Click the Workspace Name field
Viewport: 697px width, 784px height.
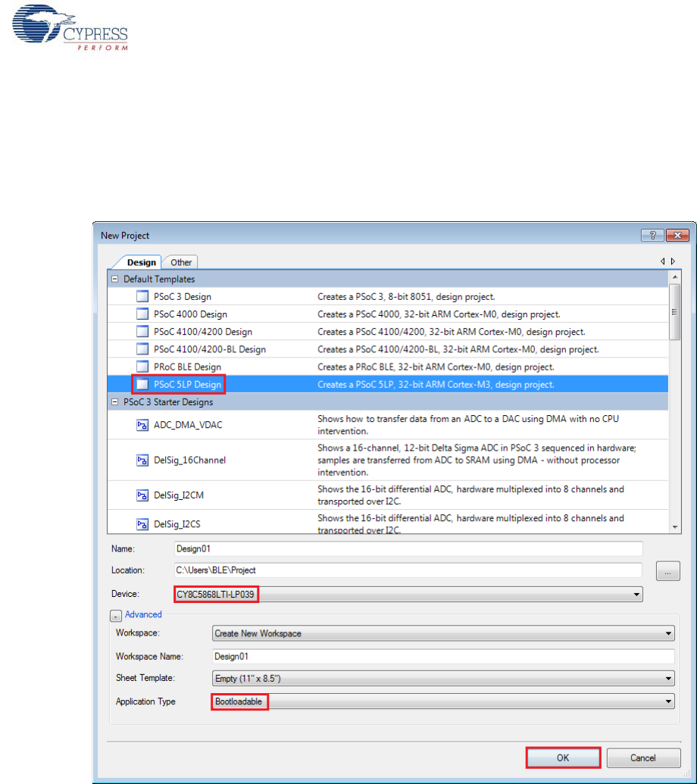[443, 657]
